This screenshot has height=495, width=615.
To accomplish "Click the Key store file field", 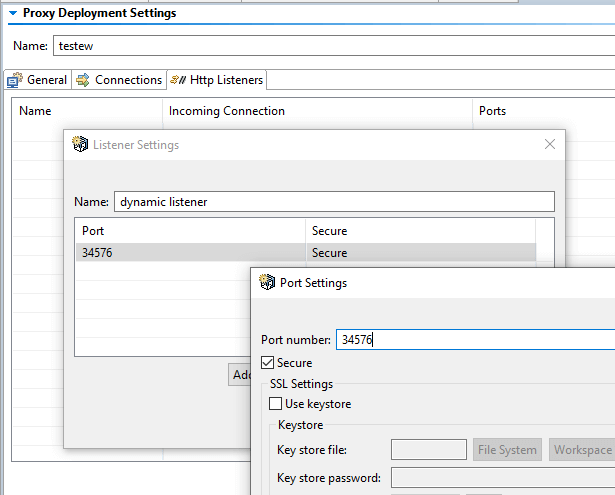I will (x=429, y=450).
